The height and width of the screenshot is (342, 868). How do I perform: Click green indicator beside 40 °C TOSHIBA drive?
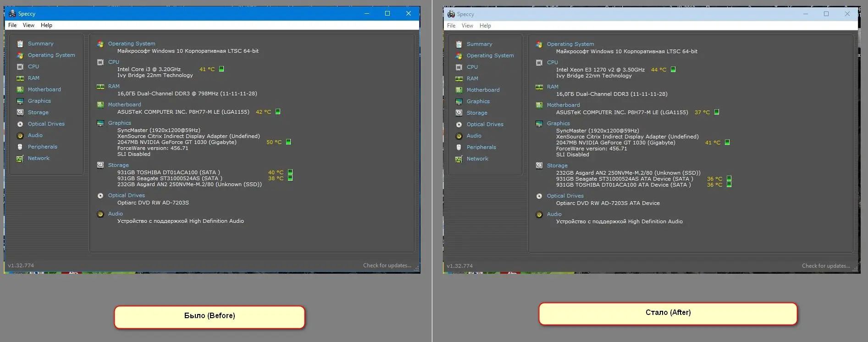290,172
